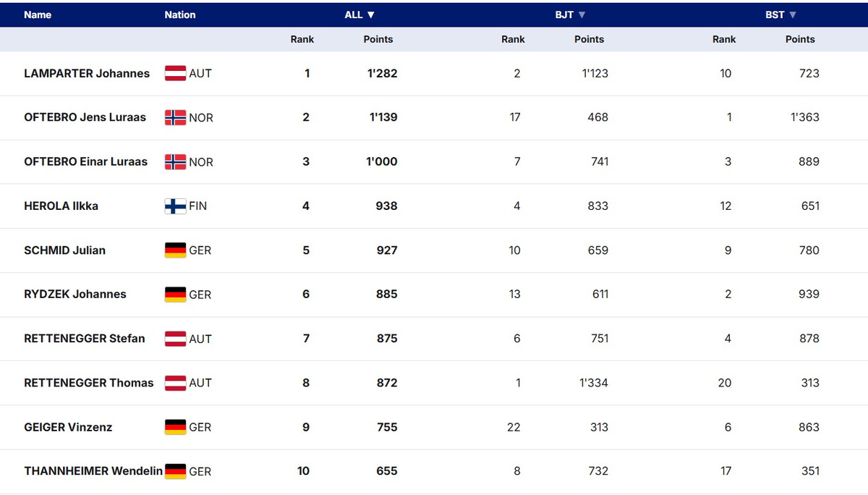
Task: Click GEIGER Vinzenz overall points 755
Action: (x=387, y=427)
